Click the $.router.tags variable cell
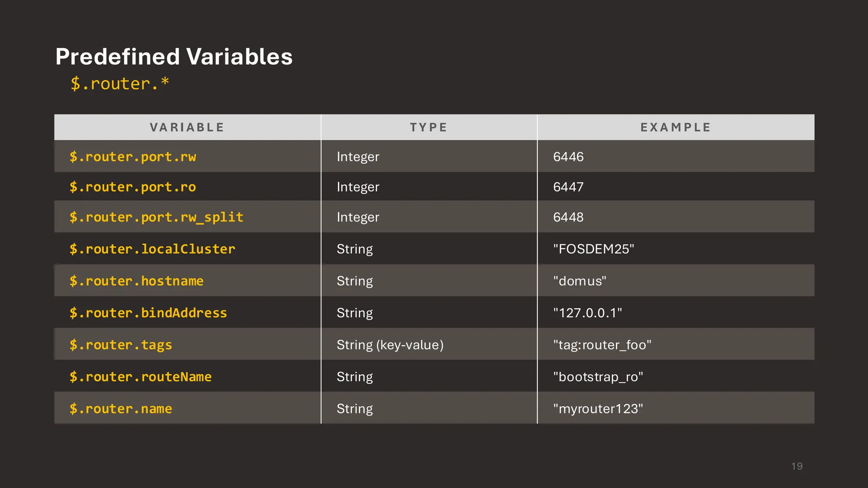The height and width of the screenshot is (488, 868). (121, 345)
